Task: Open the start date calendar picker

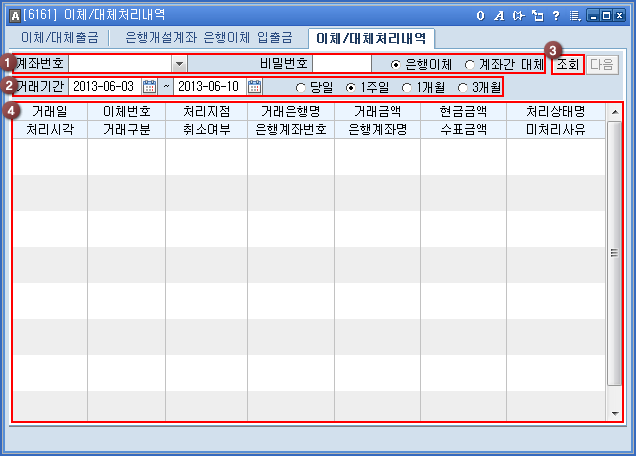Action: 150,87
